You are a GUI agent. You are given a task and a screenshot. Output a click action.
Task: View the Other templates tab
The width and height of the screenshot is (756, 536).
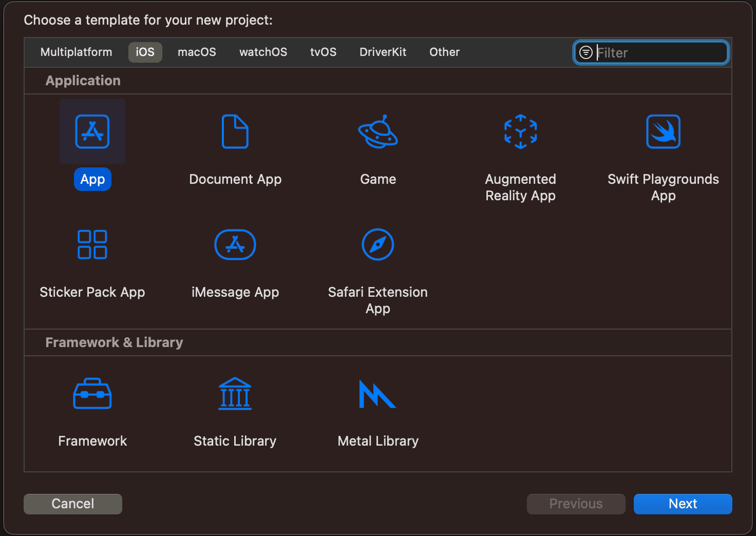445,52
